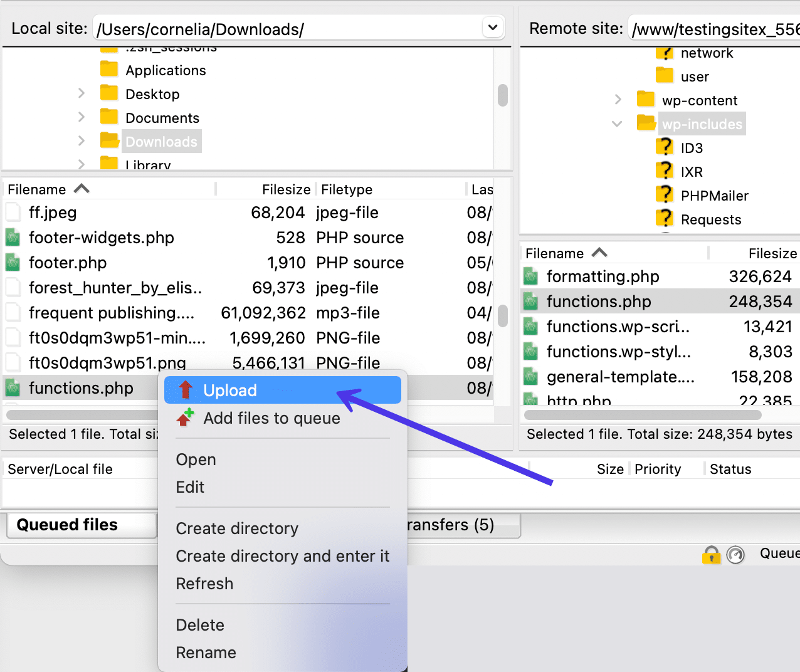Open the Local site path dropdown
Screen dimensions: 800x672
point(493,28)
